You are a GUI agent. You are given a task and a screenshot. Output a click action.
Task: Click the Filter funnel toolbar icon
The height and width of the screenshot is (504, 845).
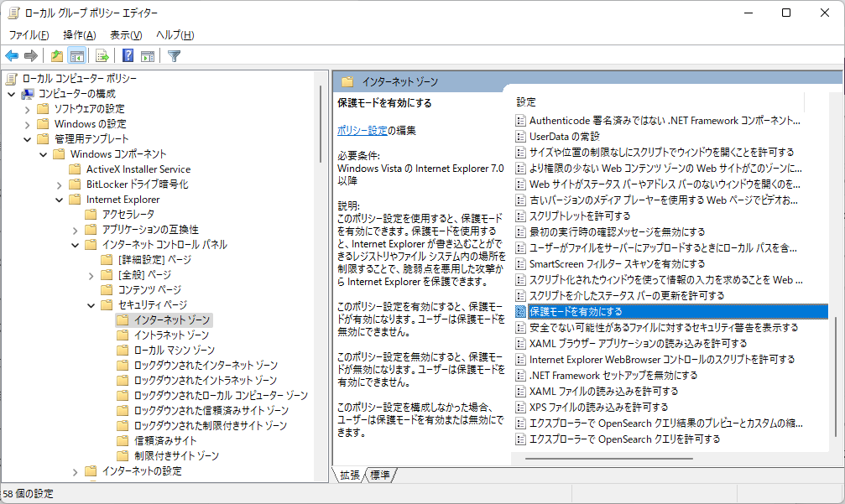point(174,55)
